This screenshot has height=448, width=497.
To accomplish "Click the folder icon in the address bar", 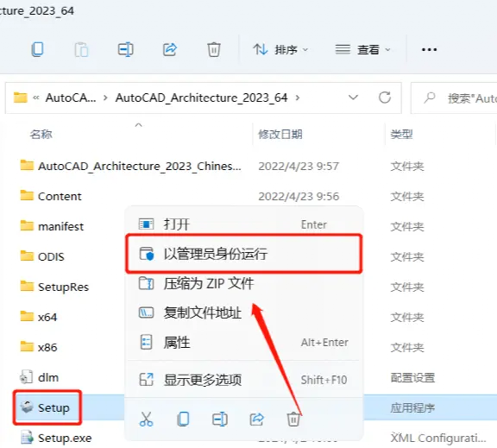I will [21, 98].
